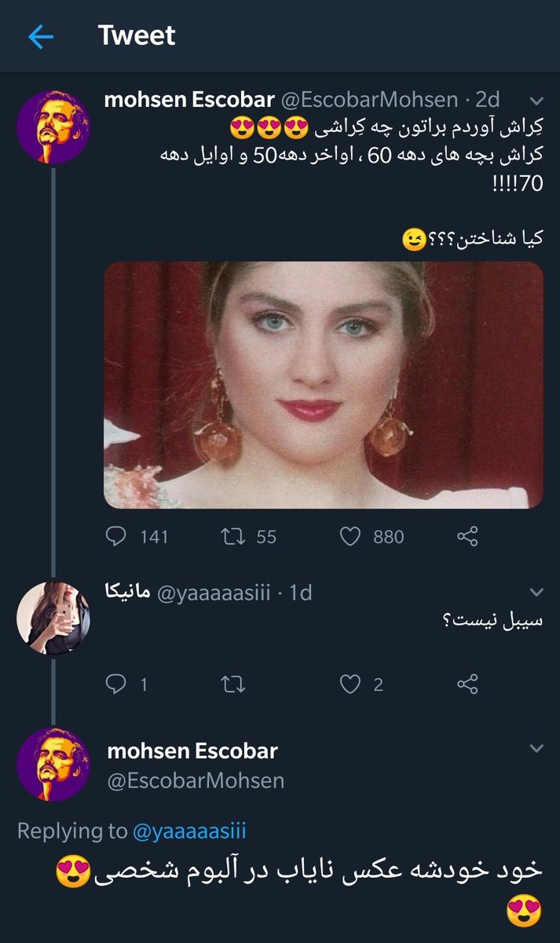
Task: View the woman's portrait photo attachment
Action: click(324, 385)
